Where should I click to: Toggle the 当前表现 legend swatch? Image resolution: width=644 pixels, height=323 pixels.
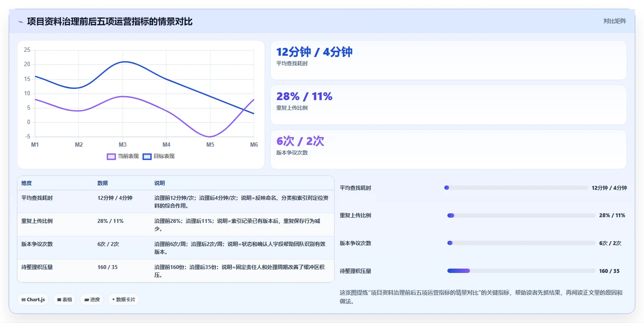click(111, 156)
